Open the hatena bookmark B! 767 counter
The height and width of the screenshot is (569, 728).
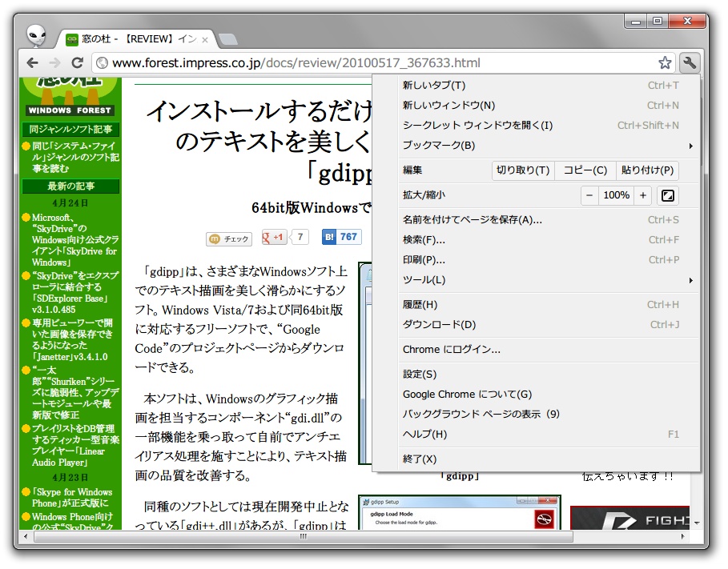(340, 238)
